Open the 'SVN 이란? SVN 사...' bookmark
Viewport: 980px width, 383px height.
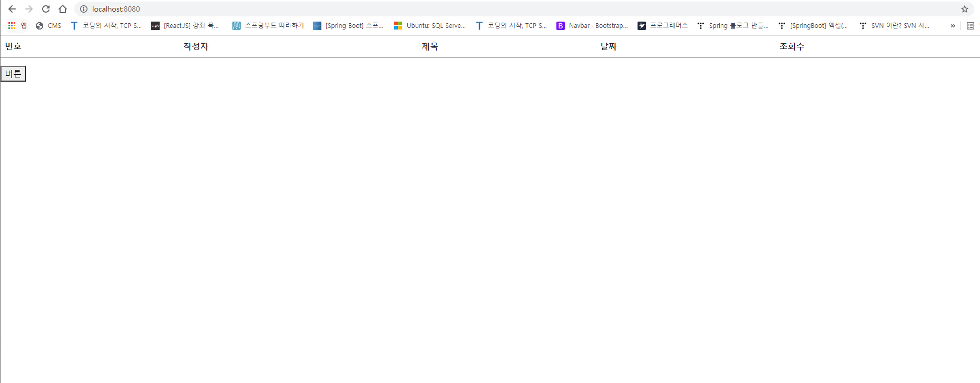pyautogui.click(x=894, y=25)
